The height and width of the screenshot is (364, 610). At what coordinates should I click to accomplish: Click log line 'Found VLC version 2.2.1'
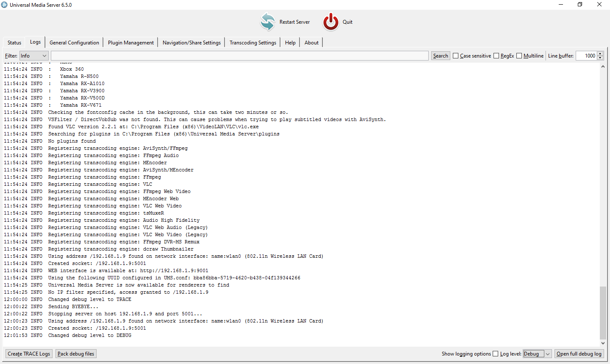click(x=153, y=127)
